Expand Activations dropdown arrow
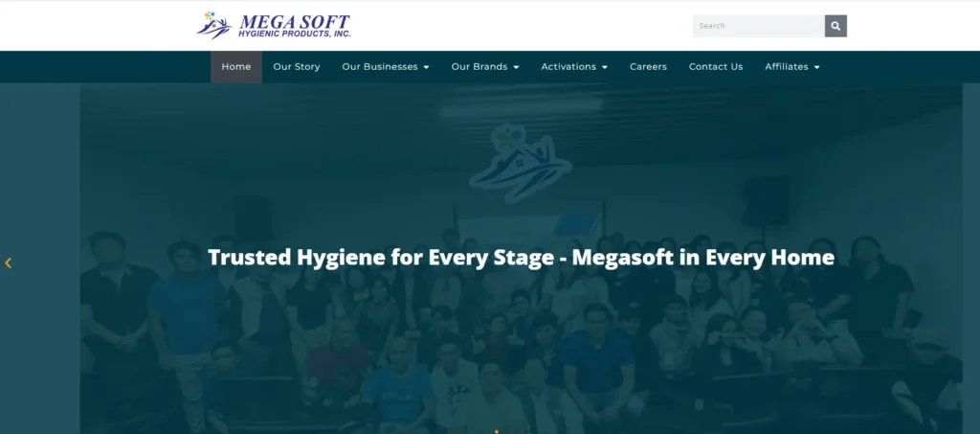Screen dimensions: 980x434 [x=605, y=67]
